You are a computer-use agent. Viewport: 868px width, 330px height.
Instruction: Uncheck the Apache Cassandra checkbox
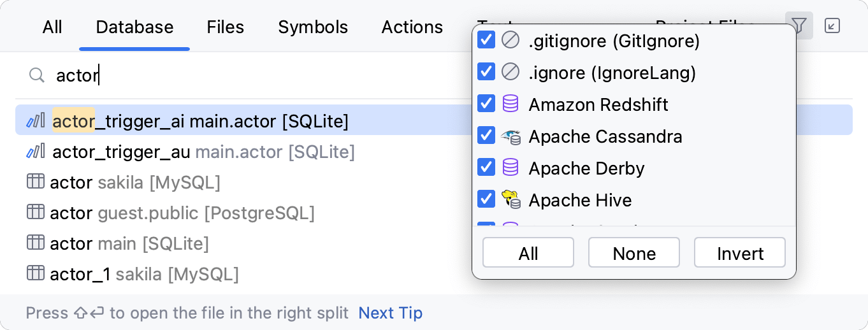486,136
